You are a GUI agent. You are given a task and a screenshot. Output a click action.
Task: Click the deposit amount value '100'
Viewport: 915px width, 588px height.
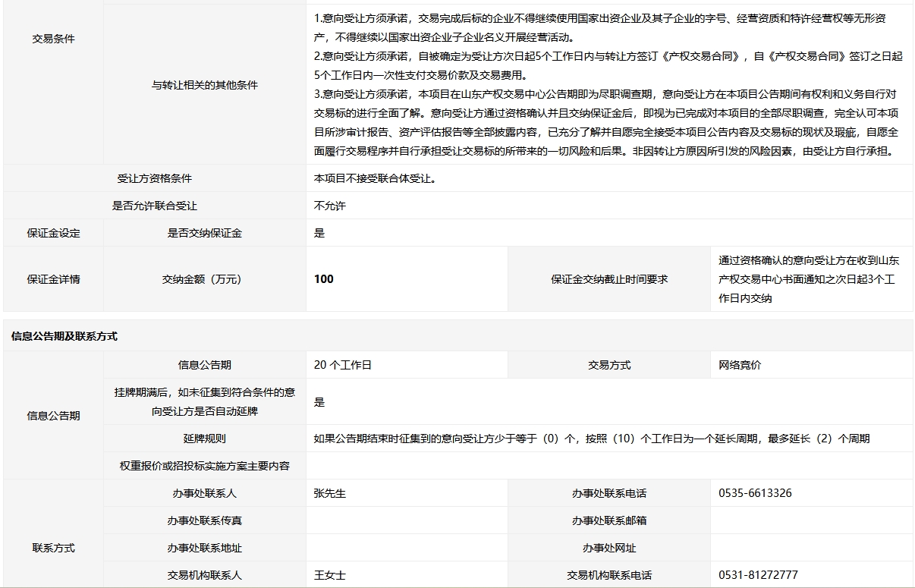(323, 279)
